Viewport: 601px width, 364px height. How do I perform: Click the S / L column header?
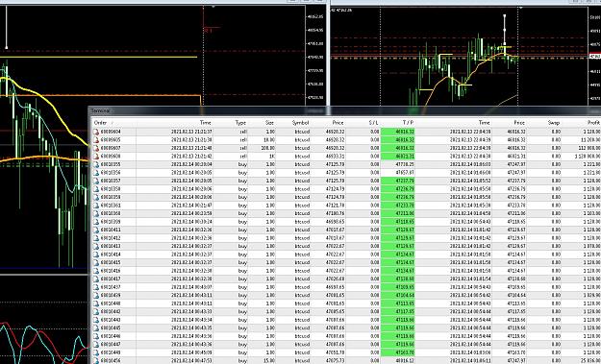point(374,123)
